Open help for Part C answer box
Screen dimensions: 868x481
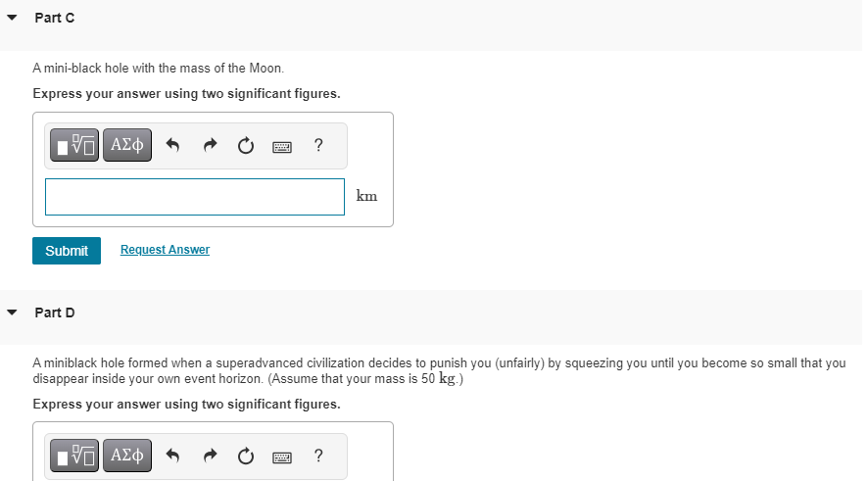[318, 146]
